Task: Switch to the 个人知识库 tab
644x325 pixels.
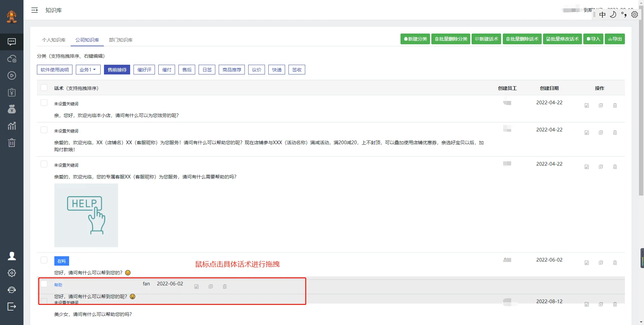Action: (x=54, y=40)
